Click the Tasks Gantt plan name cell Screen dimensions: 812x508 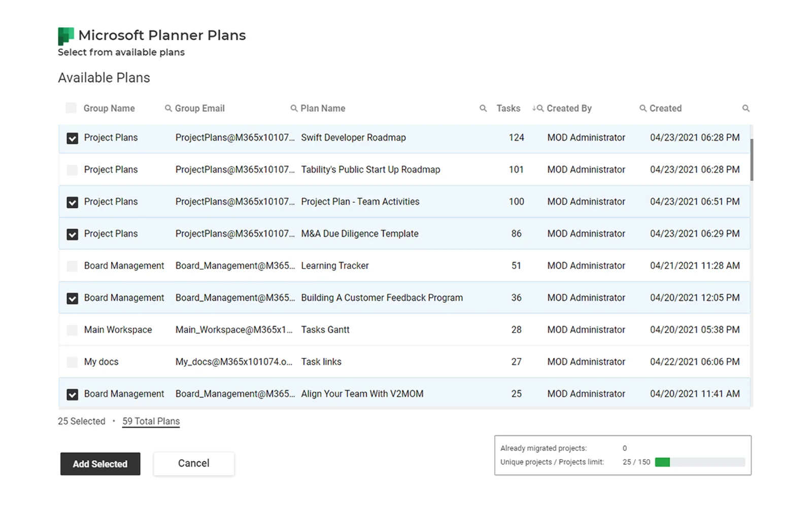(x=325, y=330)
